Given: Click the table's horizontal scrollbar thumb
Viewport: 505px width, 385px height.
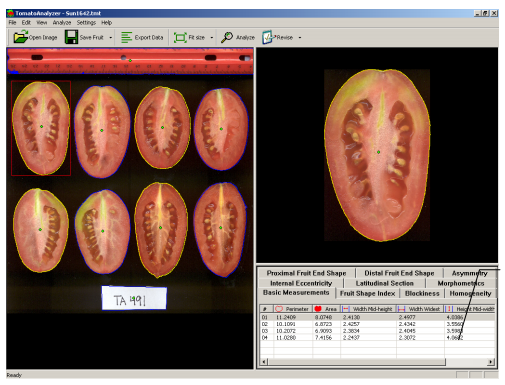Looking at the screenshot, I should point(357,362).
